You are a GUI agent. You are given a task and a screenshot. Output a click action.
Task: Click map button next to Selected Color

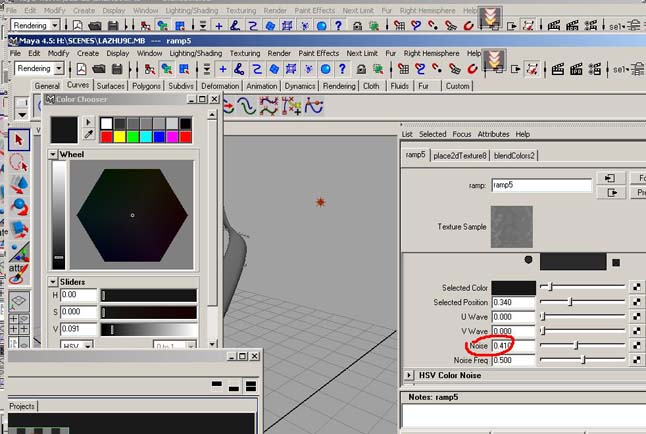(x=637, y=287)
